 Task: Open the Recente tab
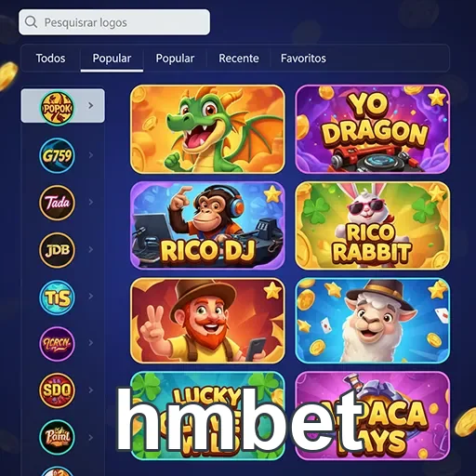tap(239, 59)
